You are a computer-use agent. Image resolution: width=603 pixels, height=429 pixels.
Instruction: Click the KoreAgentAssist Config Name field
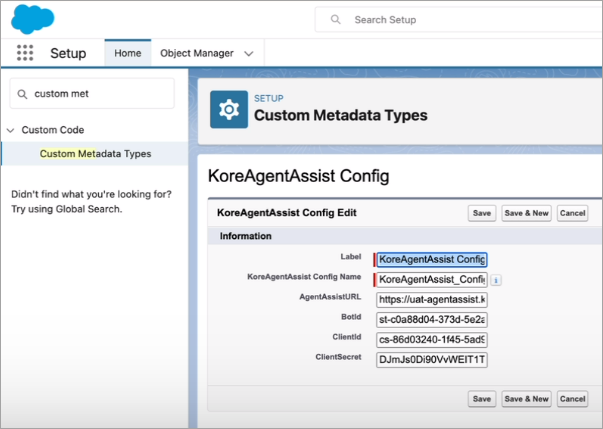tap(431, 280)
